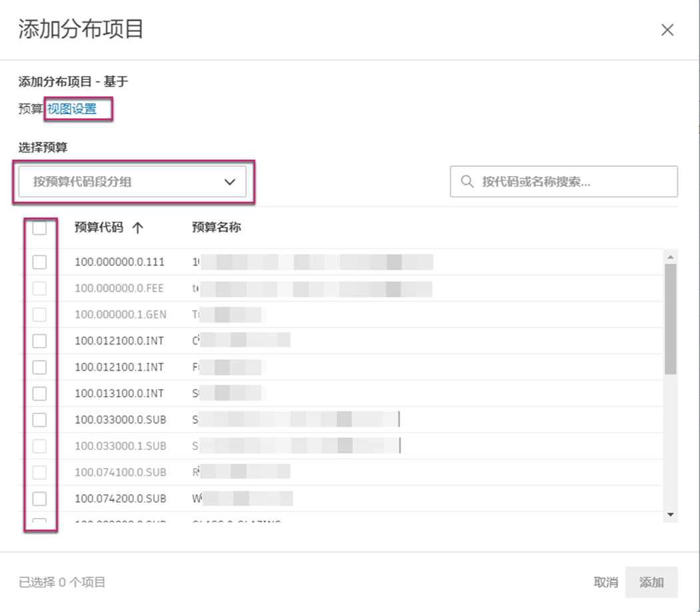Check the checkbox for 100.000000.0.111
Image resolution: width=700 pixels, height=612 pixels.
click(x=40, y=261)
